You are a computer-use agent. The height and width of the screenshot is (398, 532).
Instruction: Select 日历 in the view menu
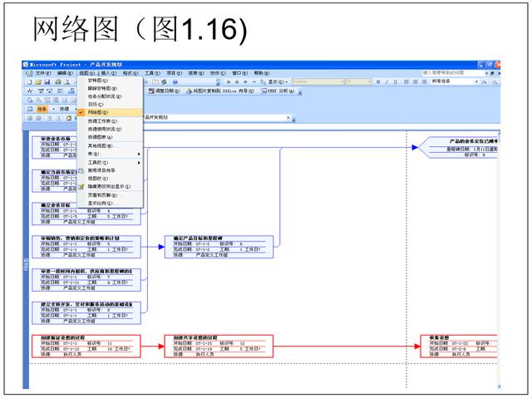(110, 105)
